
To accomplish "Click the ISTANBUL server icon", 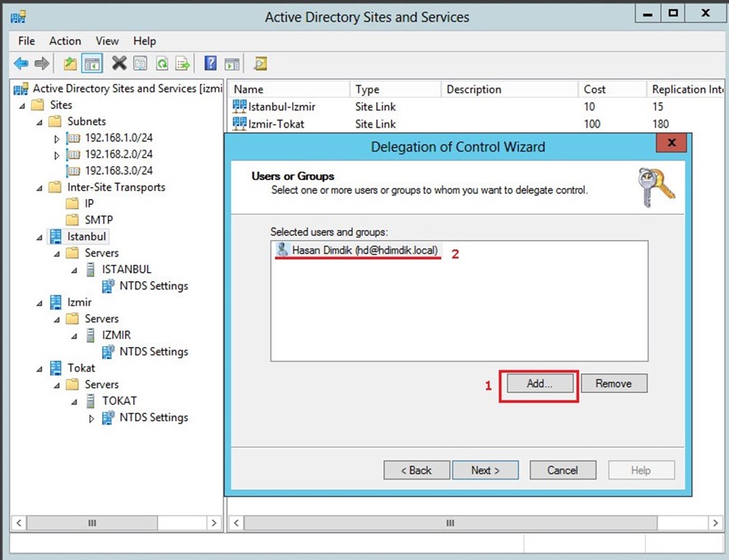I will tap(91, 270).
